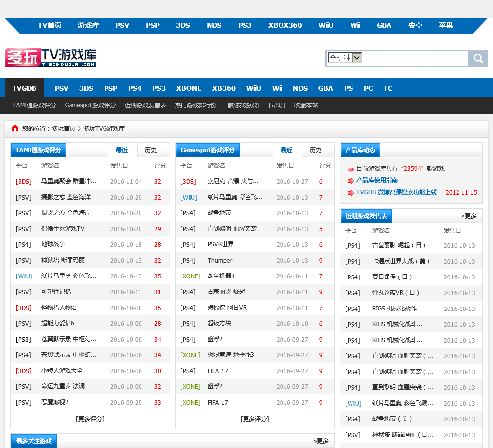Screen dimensions: 493x448
Task: Open 小矮人游戏大全 game entry
Action: 62,371
